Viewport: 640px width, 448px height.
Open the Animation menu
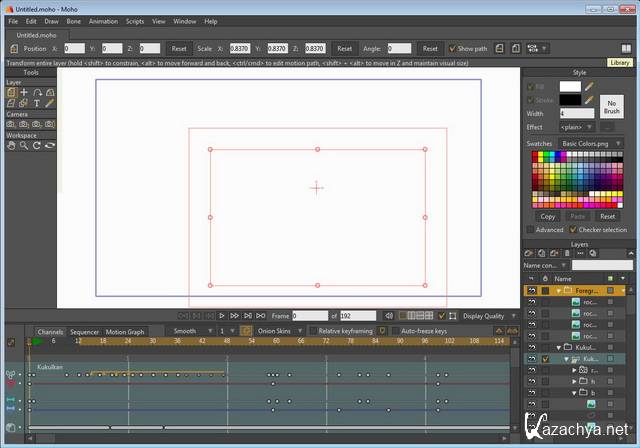pyautogui.click(x=103, y=21)
